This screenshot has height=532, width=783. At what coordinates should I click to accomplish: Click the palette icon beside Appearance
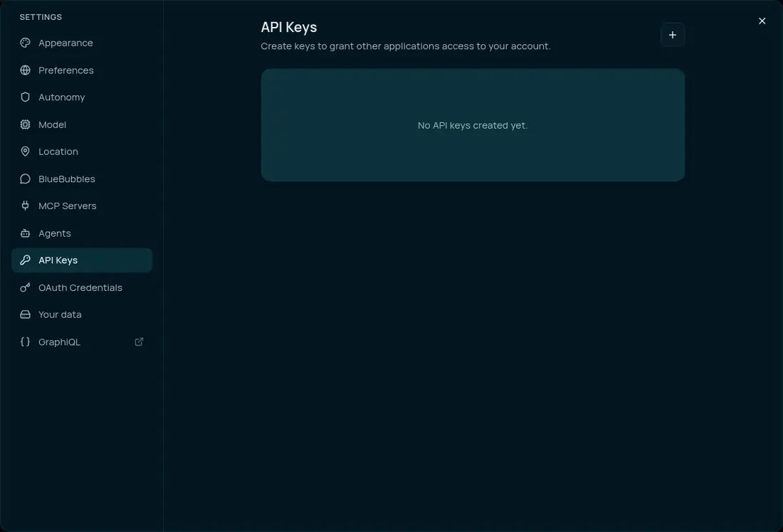(x=25, y=43)
